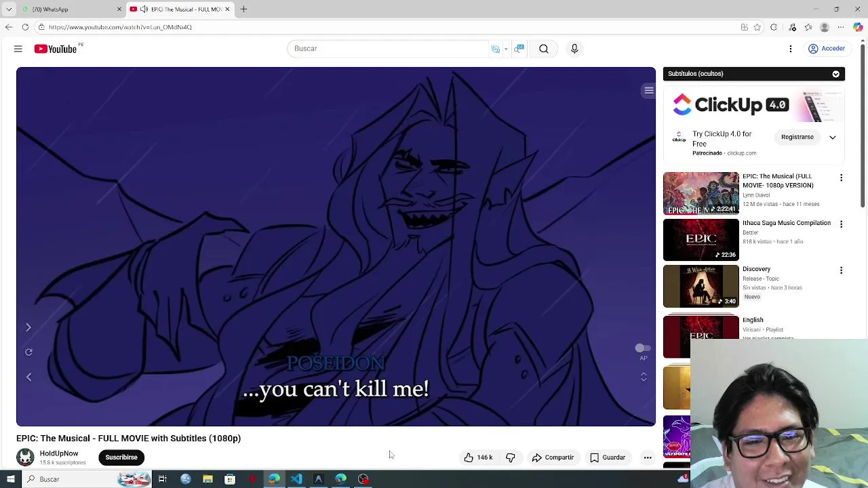Screen dimensions: 868x488
Task: Click the up-down expand arrows on video
Action: 644,377
